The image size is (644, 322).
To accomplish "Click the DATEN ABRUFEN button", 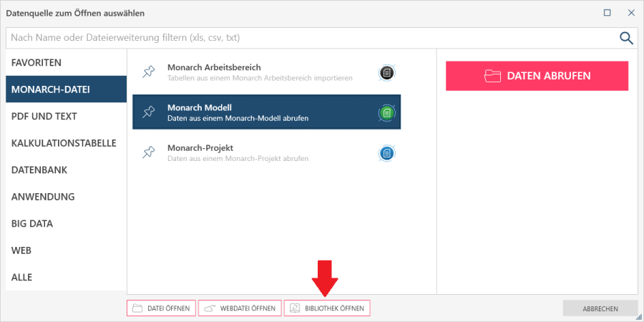I will (537, 76).
